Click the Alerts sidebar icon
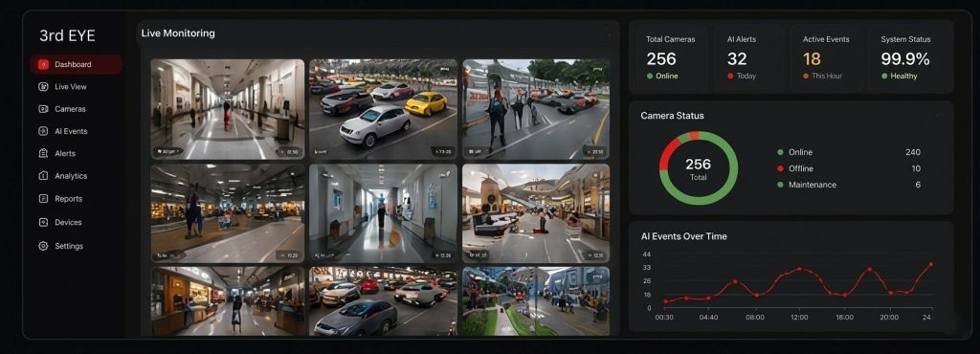 tap(43, 153)
